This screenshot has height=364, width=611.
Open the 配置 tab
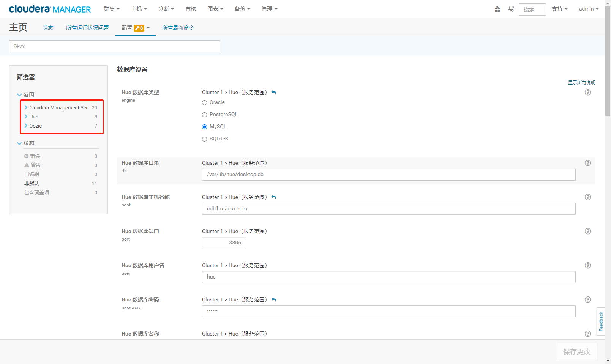coord(136,28)
